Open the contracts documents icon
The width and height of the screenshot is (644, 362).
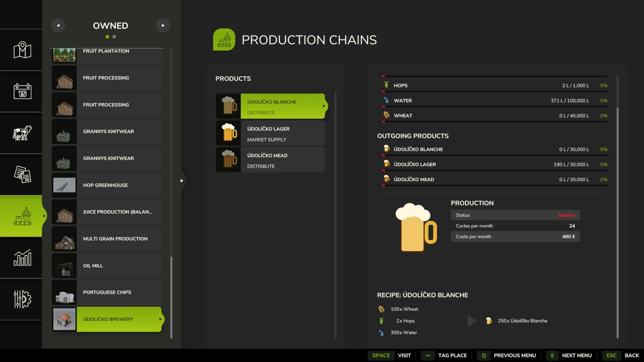tap(22, 174)
